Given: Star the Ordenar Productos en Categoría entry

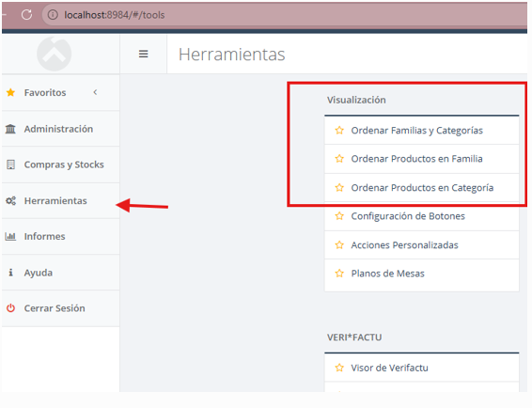Looking at the screenshot, I should click(x=339, y=187).
